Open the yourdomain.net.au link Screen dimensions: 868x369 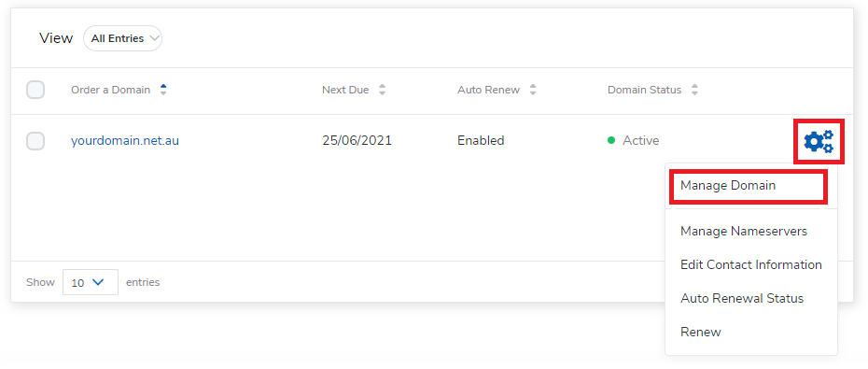[125, 141]
